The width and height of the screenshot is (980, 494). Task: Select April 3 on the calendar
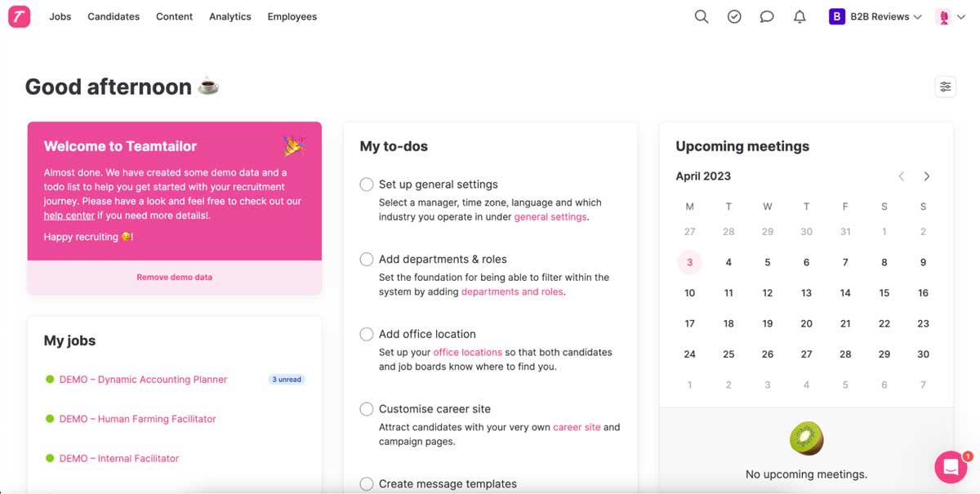(x=689, y=261)
